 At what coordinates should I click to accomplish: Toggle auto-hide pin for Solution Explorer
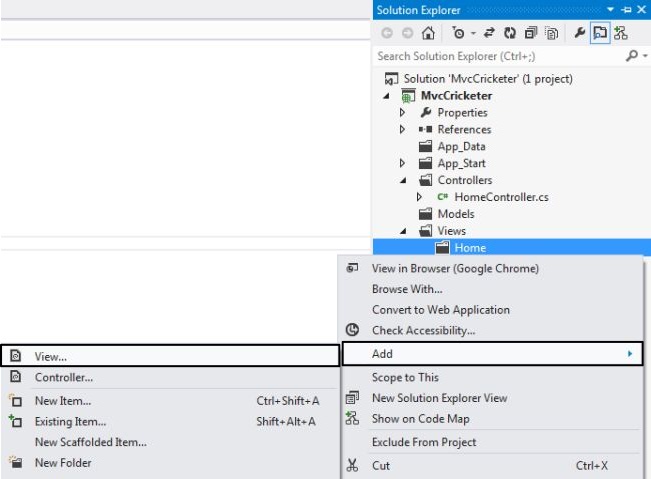626,10
